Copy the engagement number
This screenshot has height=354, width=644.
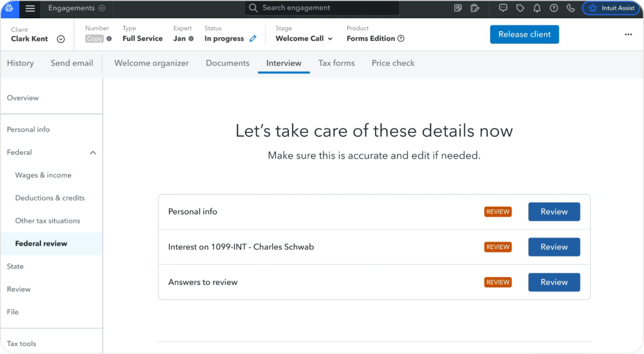(94, 38)
